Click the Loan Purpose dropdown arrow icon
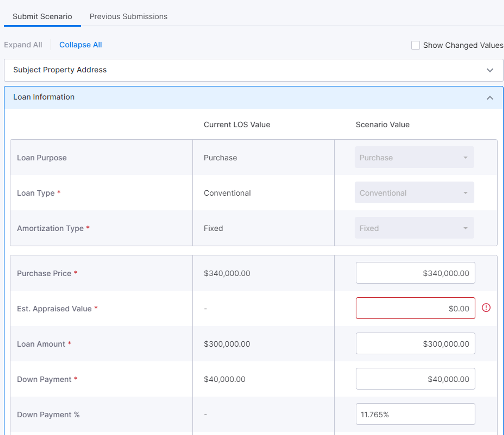 (x=465, y=158)
